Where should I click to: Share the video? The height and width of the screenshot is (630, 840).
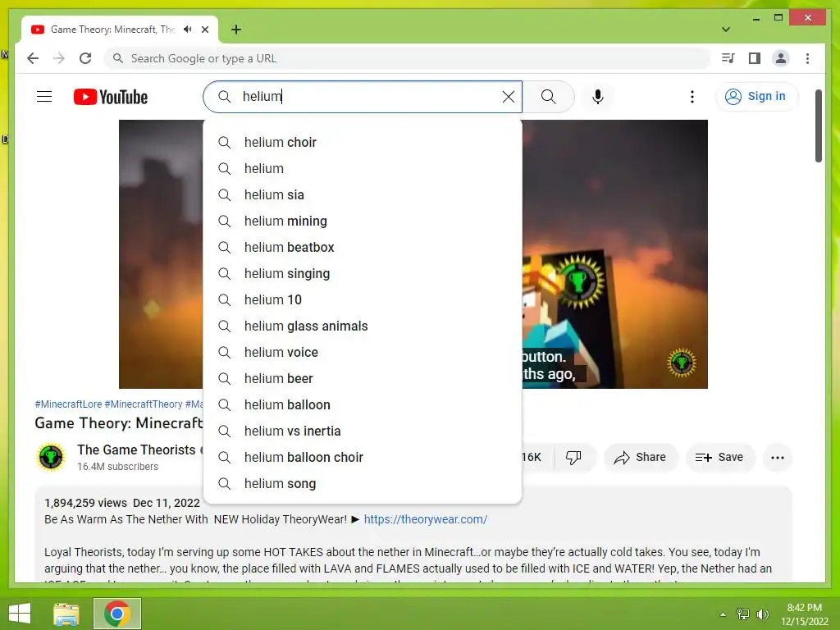tap(640, 457)
